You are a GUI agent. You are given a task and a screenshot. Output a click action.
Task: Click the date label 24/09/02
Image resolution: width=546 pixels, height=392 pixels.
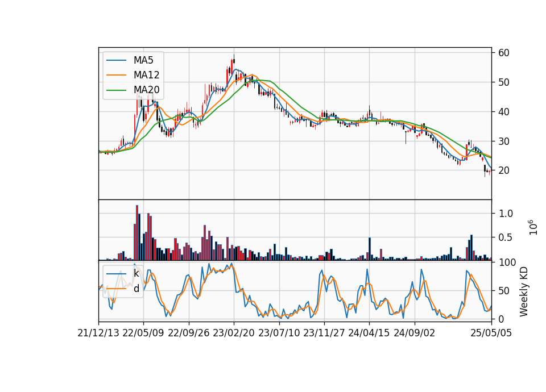point(415,333)
